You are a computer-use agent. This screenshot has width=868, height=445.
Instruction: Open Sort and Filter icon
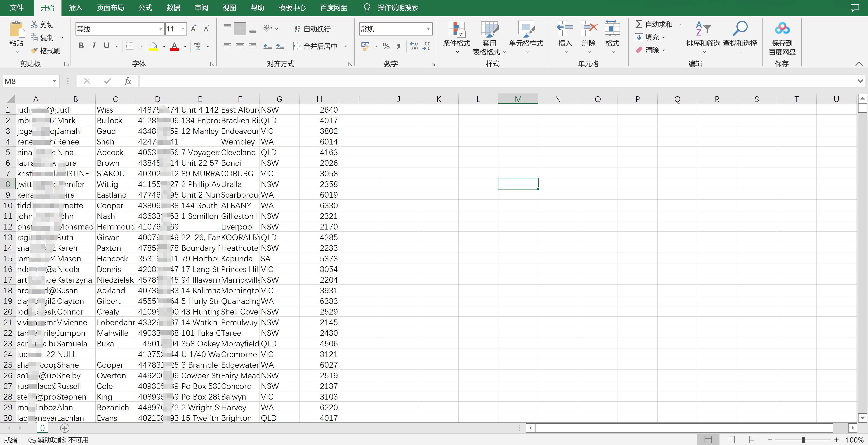[x=703, y=29]
